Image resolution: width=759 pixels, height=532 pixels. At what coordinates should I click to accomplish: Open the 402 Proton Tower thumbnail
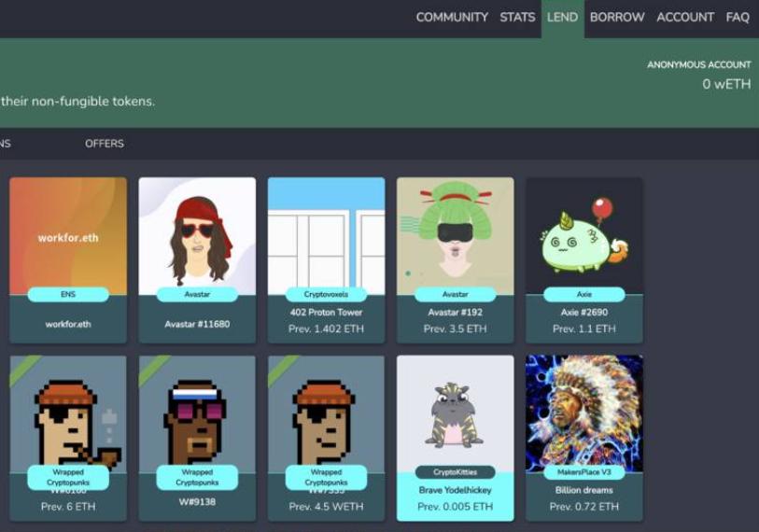326,233
